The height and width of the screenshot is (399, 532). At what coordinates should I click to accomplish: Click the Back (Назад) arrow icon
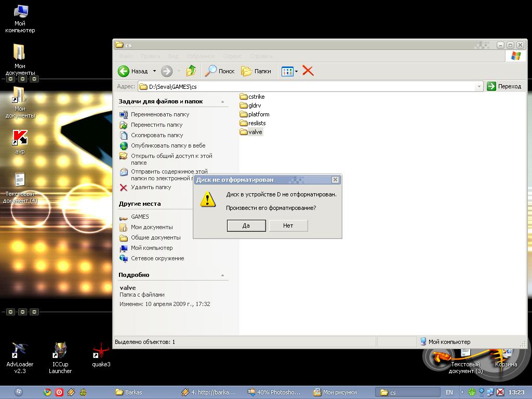pos(124,71)
